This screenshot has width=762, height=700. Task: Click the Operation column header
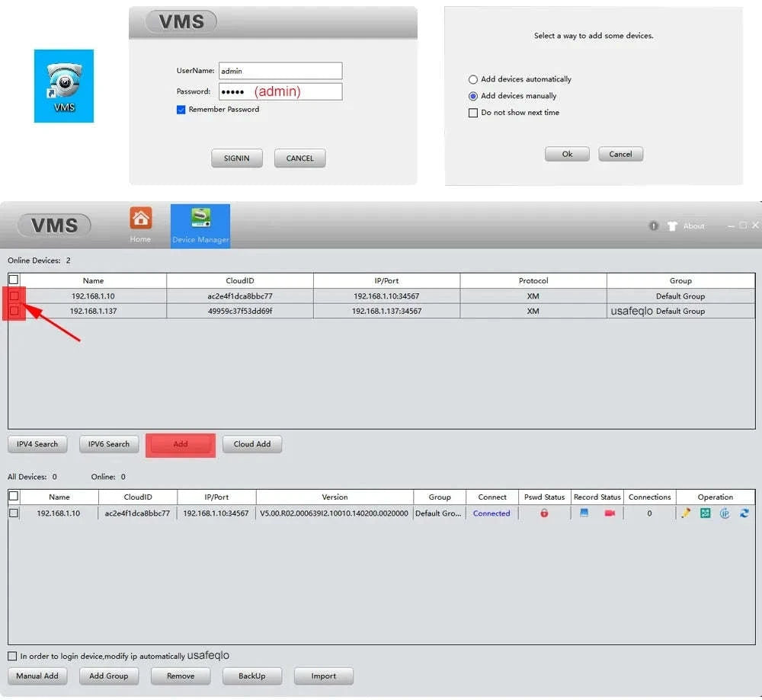coord(716,497)
